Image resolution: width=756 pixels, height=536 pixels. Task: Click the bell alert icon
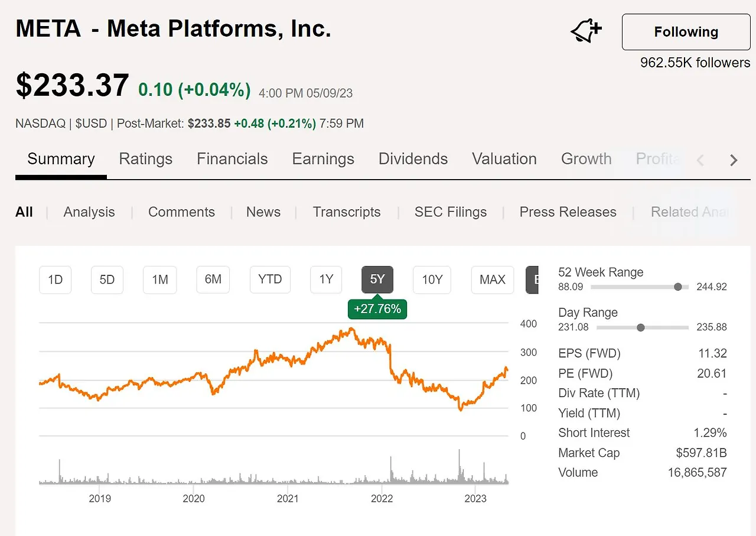[586, 31]
